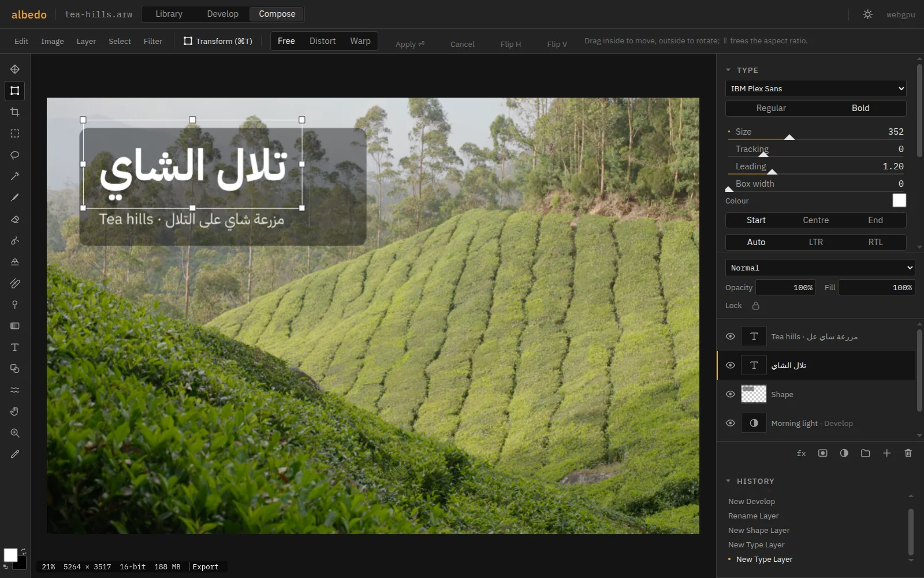This screenshot has height=578, width=924.
Task: Set text alignment to Centre
Action: 816,220
